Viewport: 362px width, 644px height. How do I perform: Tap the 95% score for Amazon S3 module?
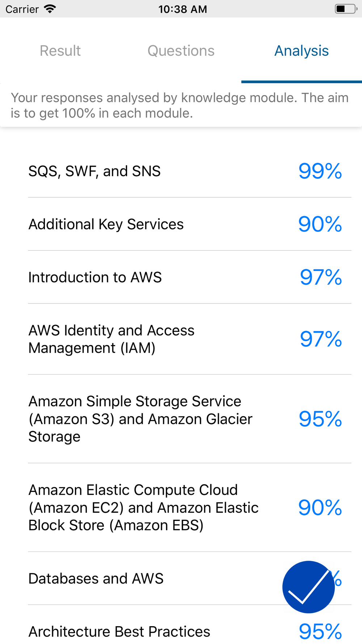[320, 419]
